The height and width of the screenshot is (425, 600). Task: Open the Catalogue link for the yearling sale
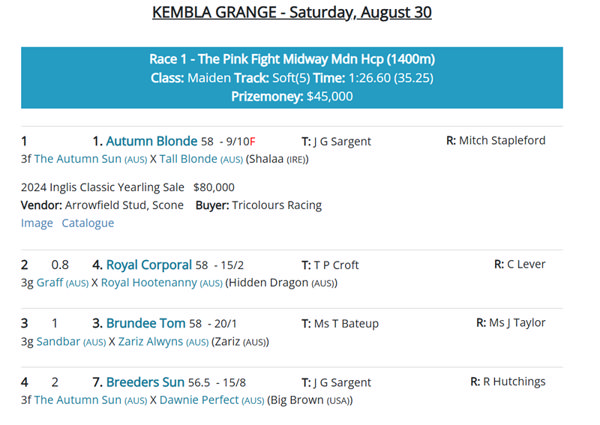88,223
